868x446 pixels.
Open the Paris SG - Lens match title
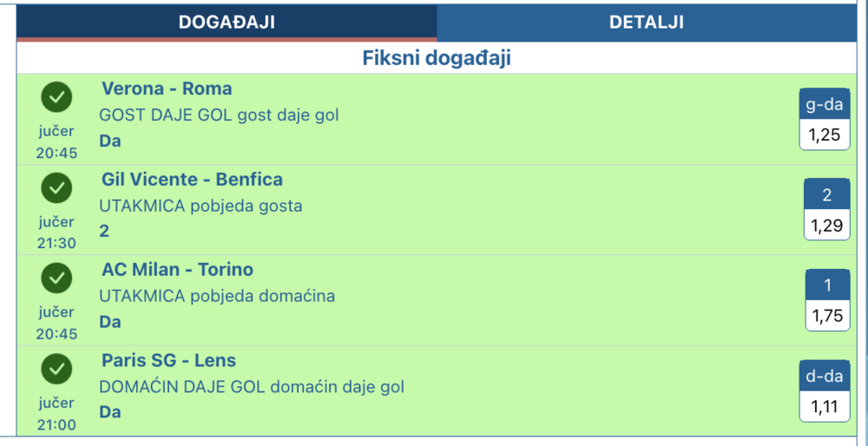(169, 360)
